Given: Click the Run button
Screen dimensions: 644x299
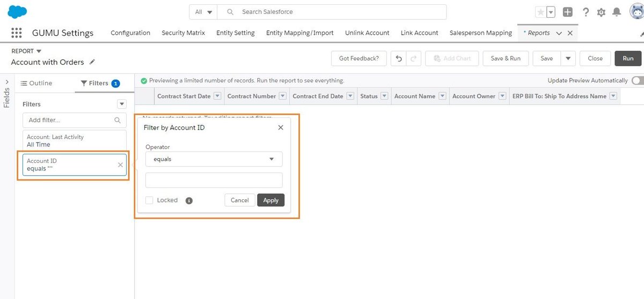Looking at the screenshot, I should 628,58.
